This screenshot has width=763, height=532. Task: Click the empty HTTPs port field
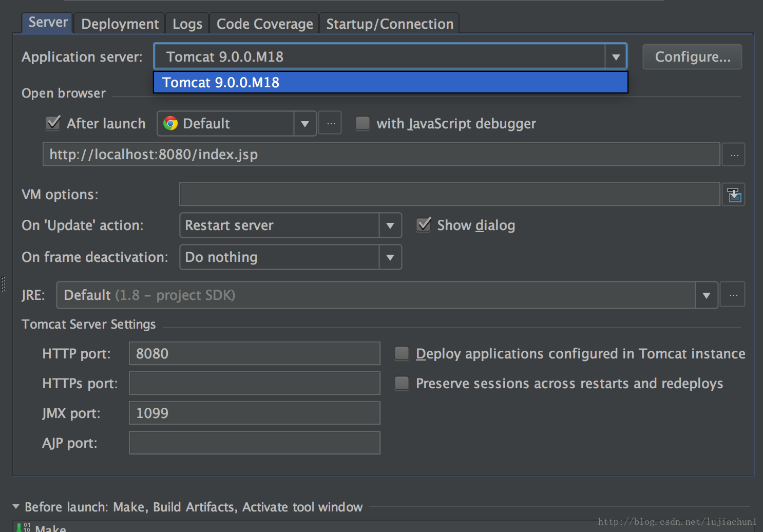(254, 383)
